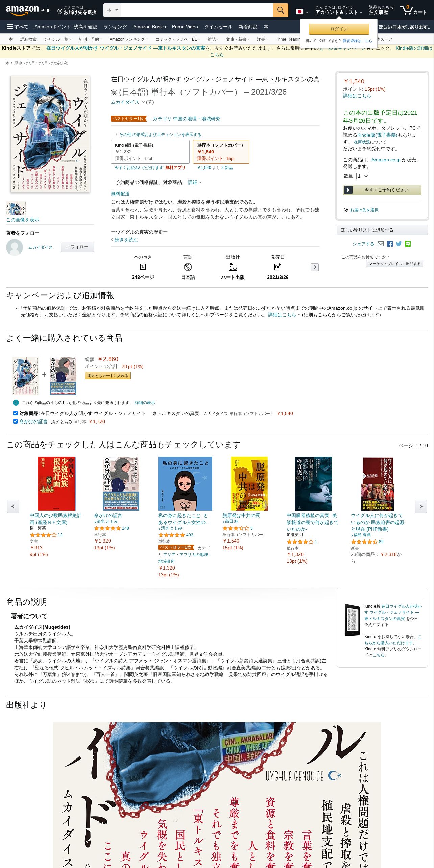Screen dimensions: 434x868
Task: Open the shopping cart icon
Action: 413,10
